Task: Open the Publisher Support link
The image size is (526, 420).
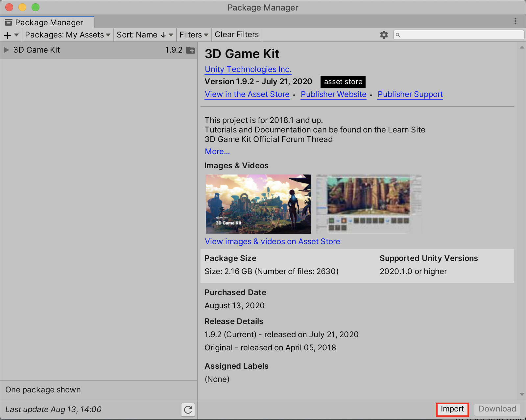Action: (410, 94)
